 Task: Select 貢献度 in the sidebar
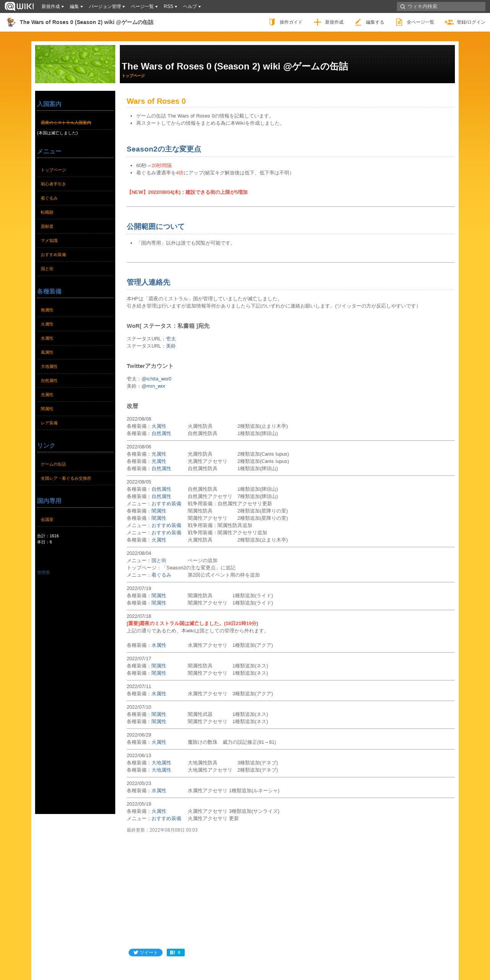[47, 226]
